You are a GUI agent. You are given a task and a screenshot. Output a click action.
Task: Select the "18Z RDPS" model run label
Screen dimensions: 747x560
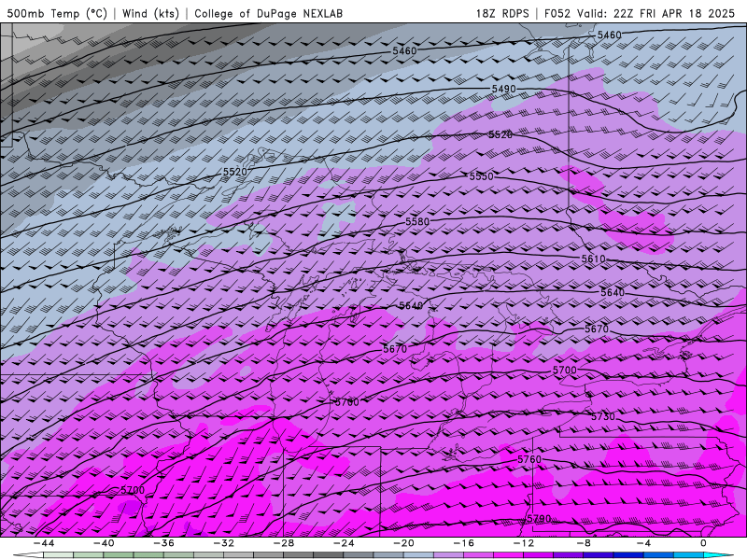point(502,13)
